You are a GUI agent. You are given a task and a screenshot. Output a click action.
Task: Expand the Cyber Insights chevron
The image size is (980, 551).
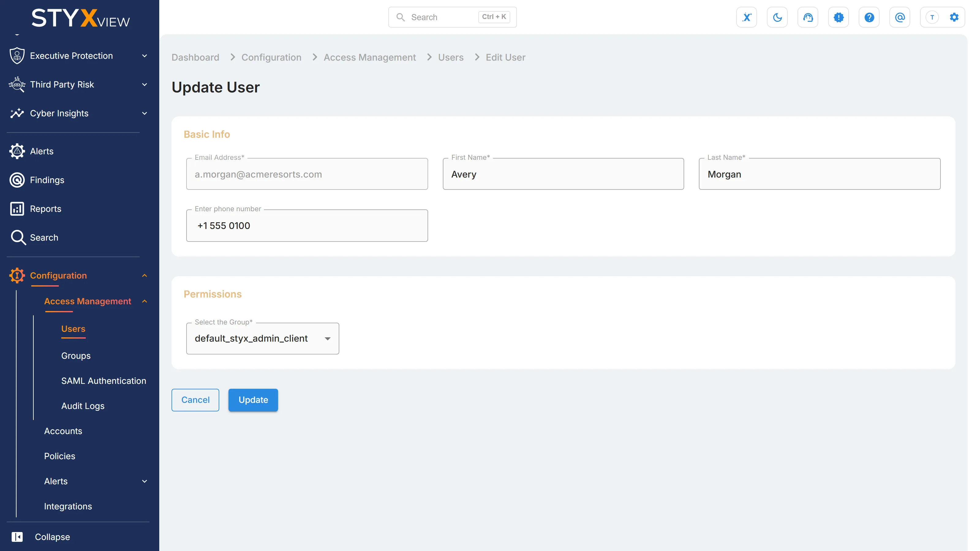coord(145,113)
